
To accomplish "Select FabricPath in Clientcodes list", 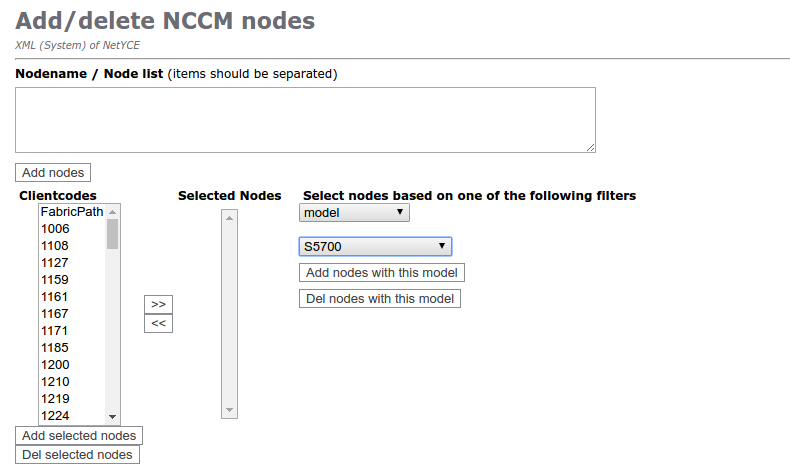I will pos(72,212).
